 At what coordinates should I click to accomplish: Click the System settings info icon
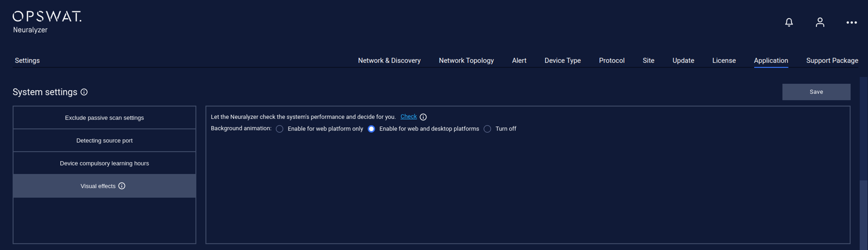pos(84,92)
